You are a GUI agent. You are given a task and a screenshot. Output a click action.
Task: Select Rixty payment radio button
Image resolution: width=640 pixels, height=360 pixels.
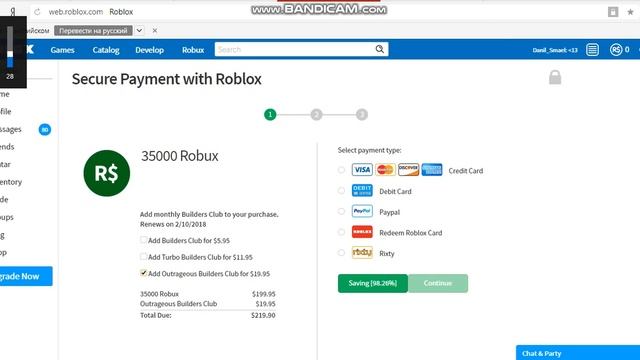(341, 253)
